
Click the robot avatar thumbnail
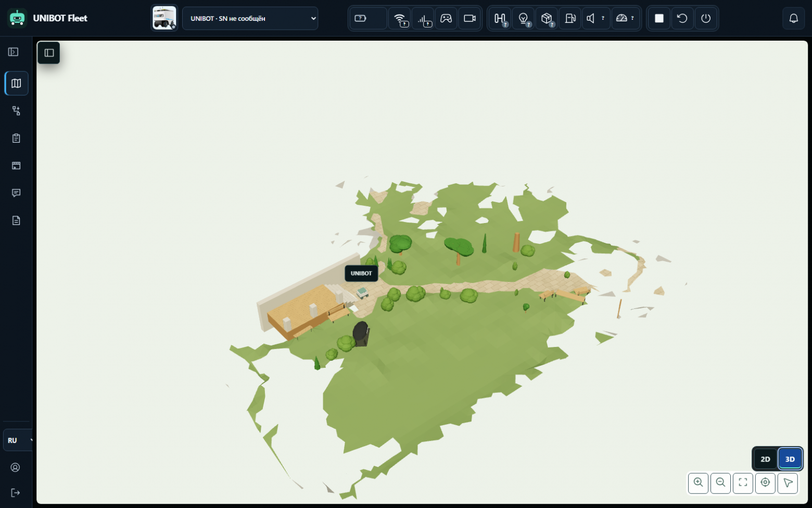click(x=164, y=18)
